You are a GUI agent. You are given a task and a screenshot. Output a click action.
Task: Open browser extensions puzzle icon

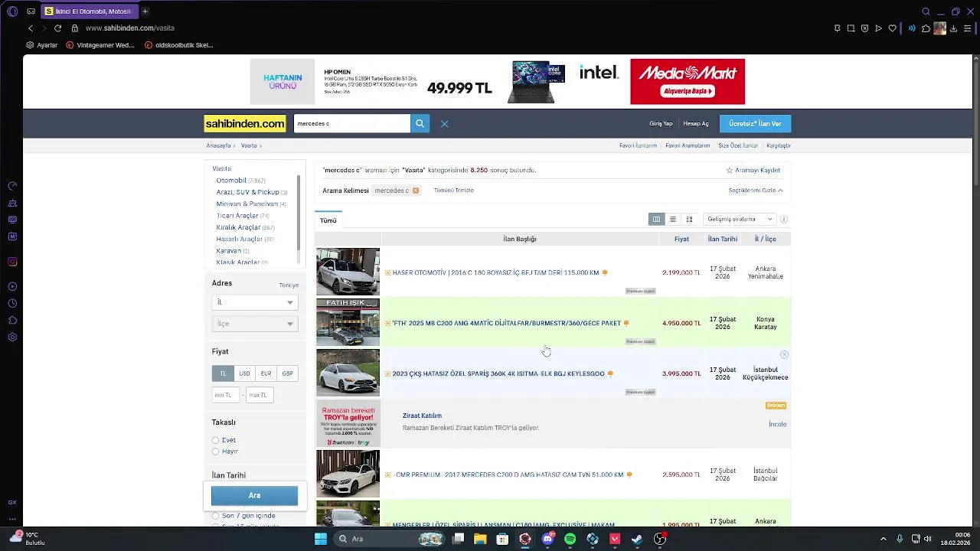tap(926, 28)
